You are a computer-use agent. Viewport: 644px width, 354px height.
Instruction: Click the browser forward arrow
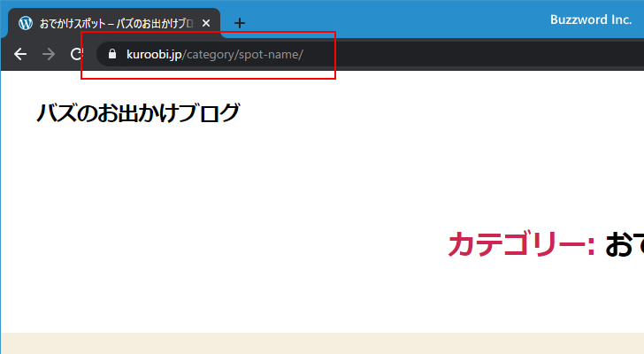click(49, 54)
